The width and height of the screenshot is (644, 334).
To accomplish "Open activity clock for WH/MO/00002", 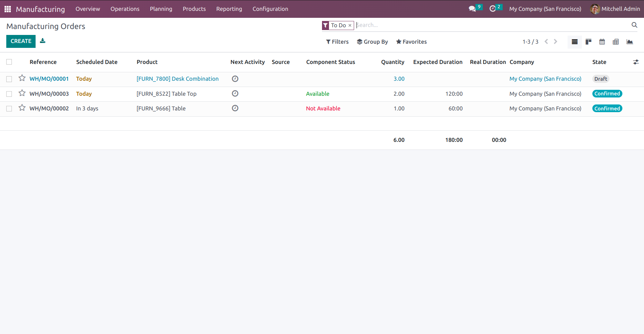I will click(235, 108).
